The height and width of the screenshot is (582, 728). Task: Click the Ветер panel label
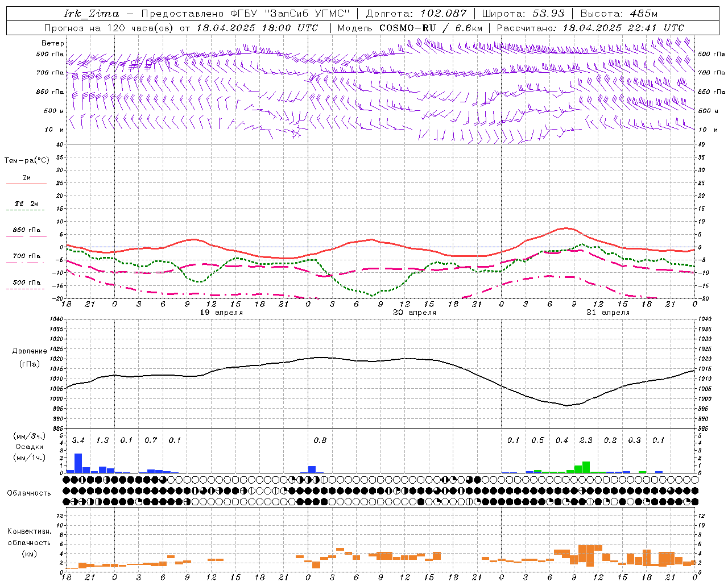click(x=52, y=43)
